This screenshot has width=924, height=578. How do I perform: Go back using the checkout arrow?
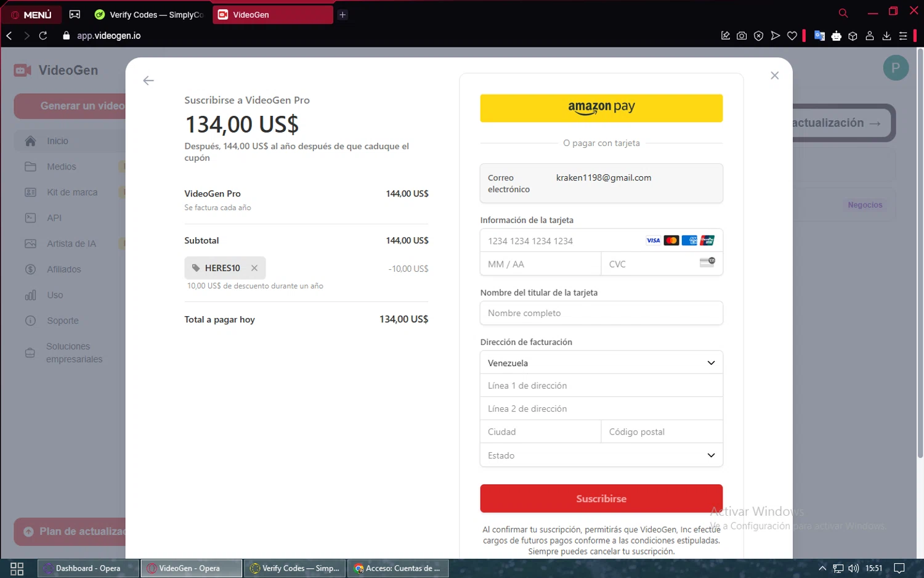[148, 81]
